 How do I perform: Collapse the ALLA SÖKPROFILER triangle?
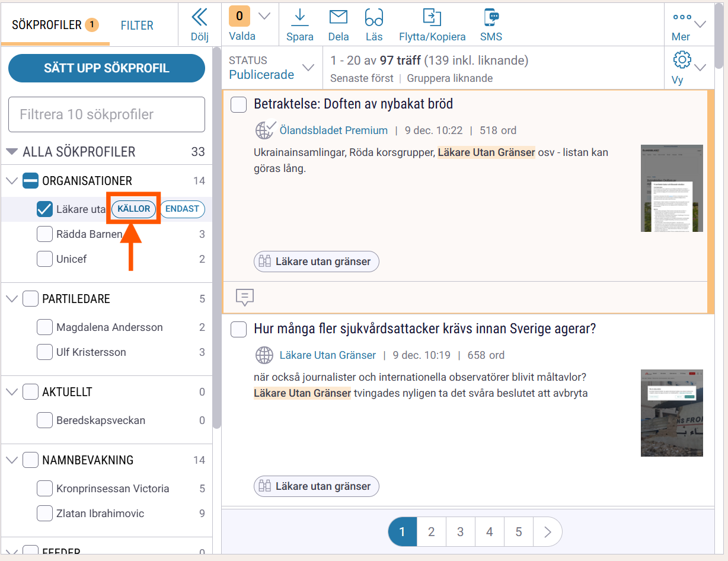coord(12,152)
